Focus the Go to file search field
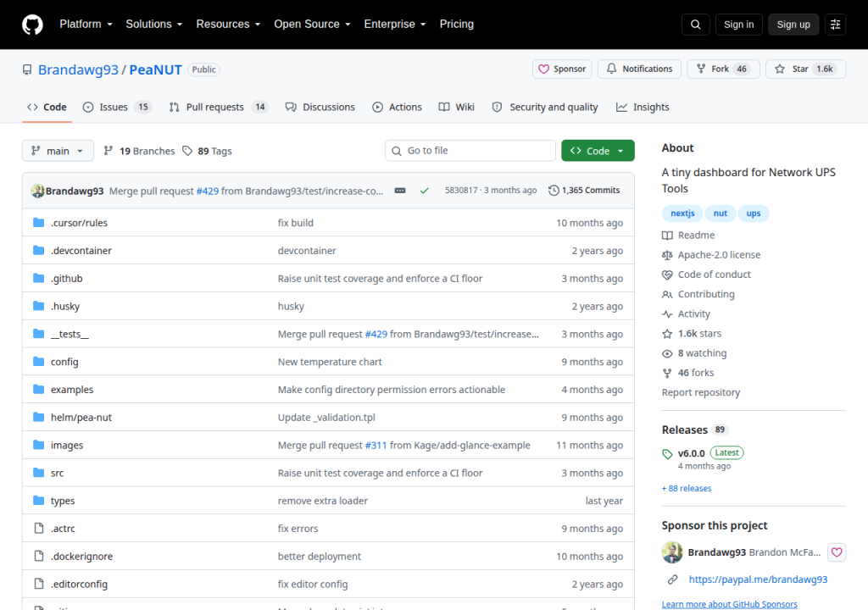868x610 pixels. 470,151
